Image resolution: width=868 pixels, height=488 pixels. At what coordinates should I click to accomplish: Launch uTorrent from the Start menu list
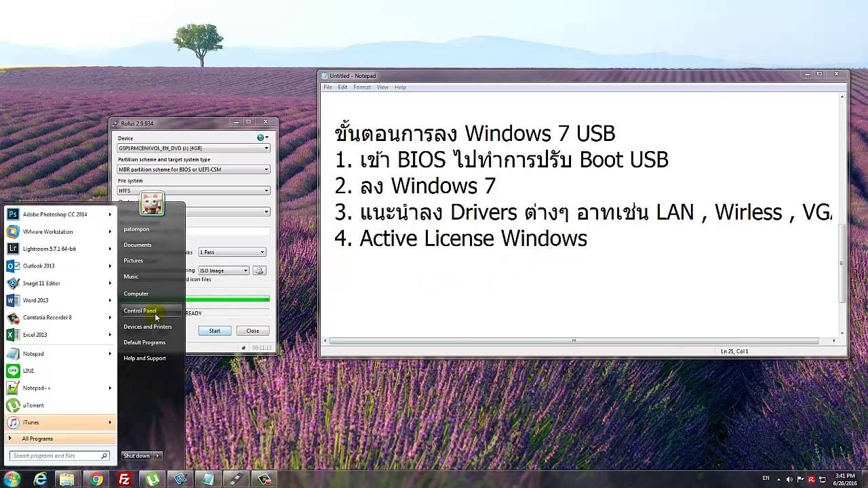pos(60,405)
